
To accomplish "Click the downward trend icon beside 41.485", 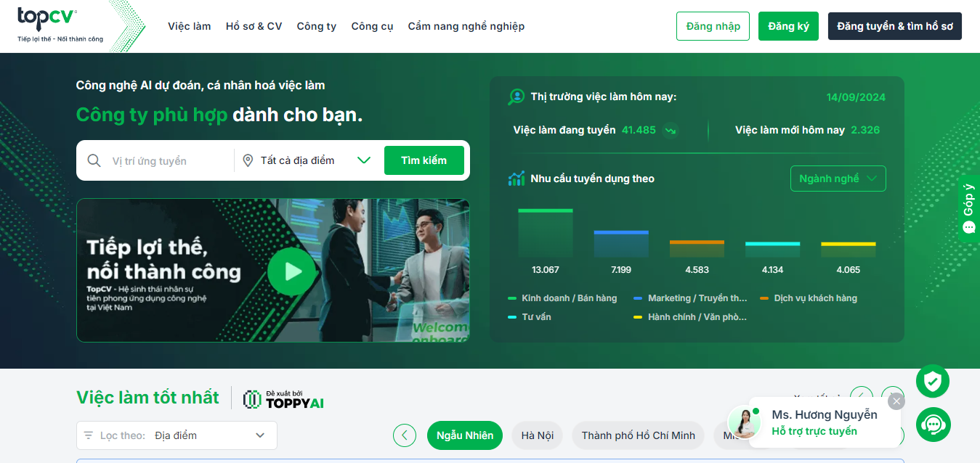I will [x=671, y=131].
